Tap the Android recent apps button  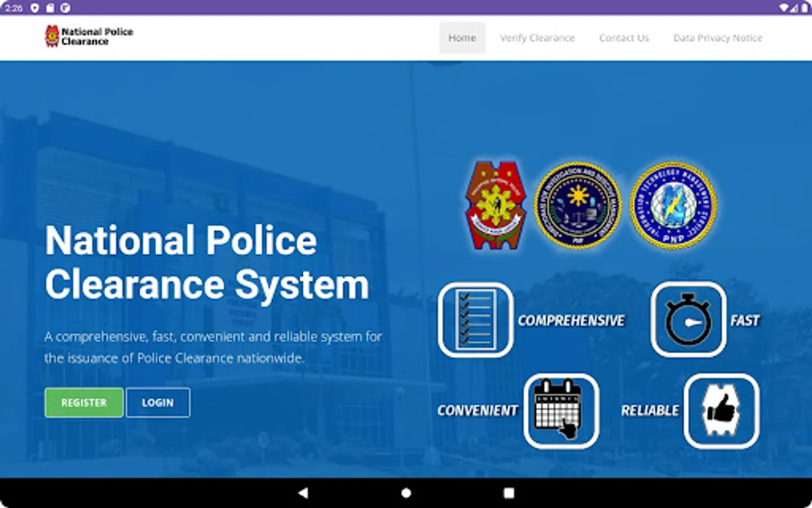tap(509, 493)
